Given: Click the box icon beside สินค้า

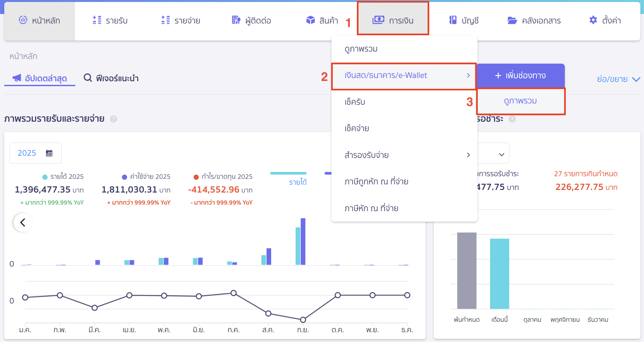Looking at the screenshot, I should pyautogui.click(x=311, y=20).
